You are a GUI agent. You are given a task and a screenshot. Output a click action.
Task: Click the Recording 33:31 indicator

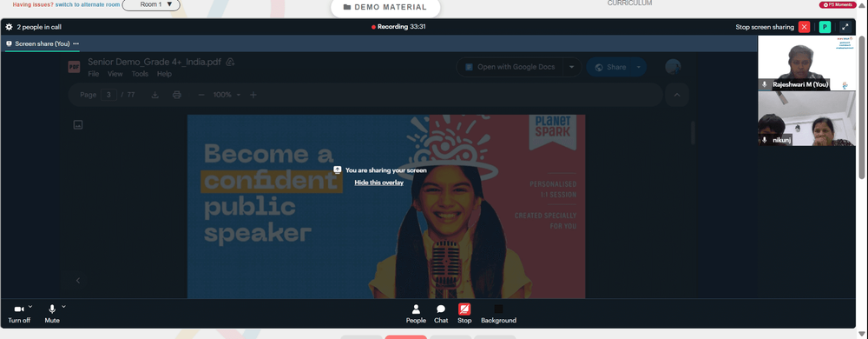[x=398, y=27]
